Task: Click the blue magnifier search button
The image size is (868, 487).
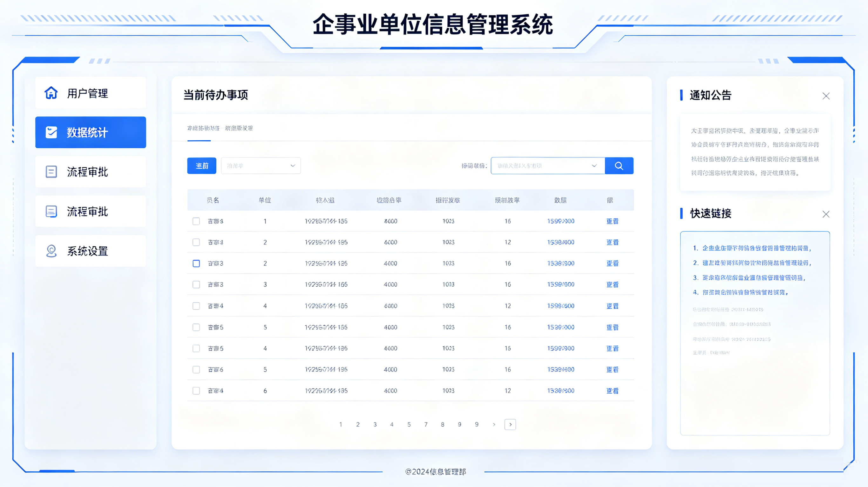Action: (619, 166)
